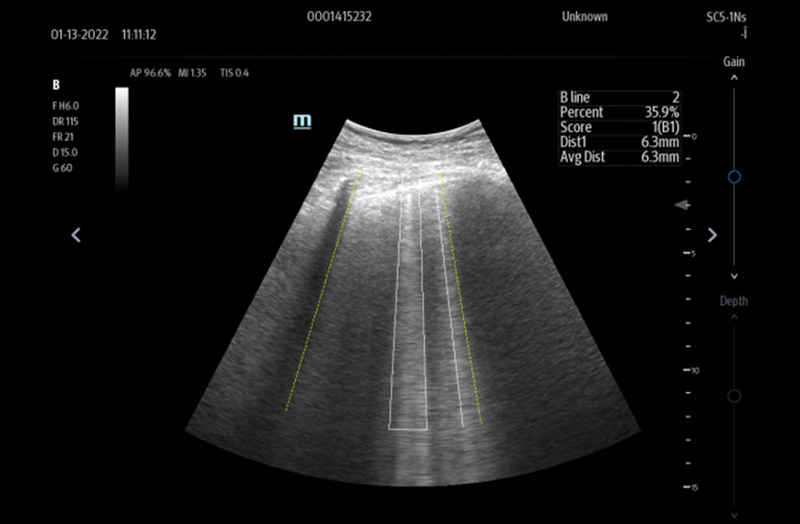Image resolution: width=800 pixels, height=524 pixels.
Task: Go to previous image with left chevron
Action: (x=76, y=235)
